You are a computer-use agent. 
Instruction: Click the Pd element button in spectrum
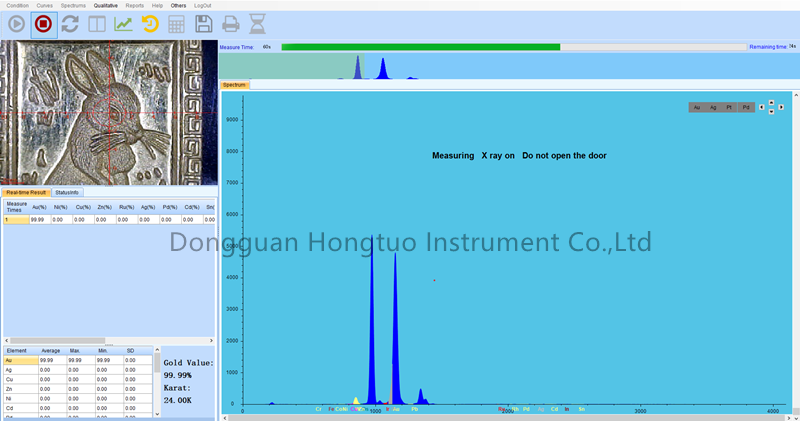tap(746, 107)
